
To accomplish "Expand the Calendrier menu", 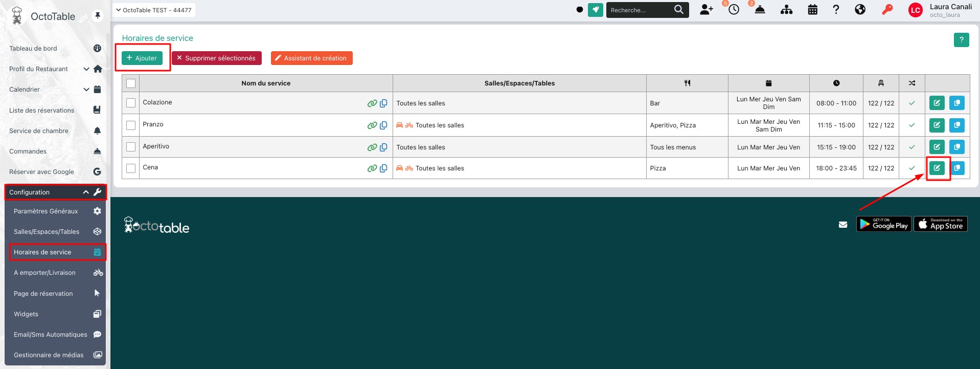I will (55, 90).
